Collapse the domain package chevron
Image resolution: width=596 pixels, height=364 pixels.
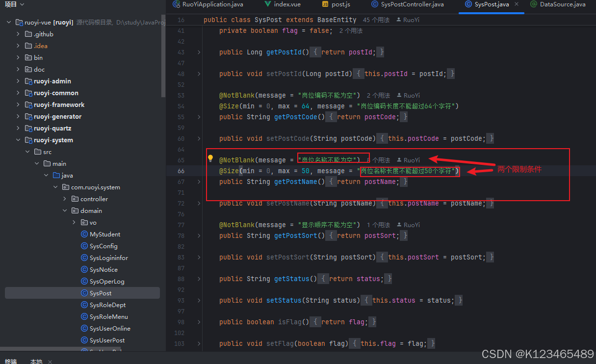(x=65, y=211)
